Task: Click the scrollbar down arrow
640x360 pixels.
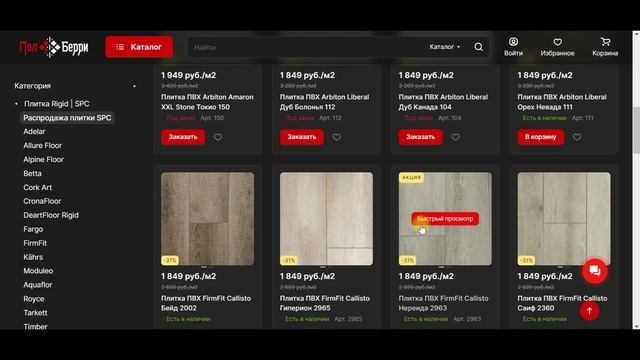Action: (x=636, y=327)
